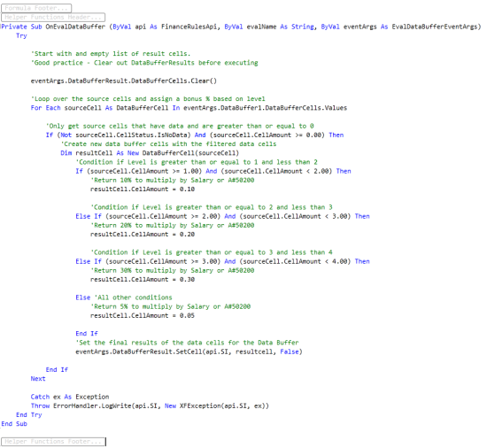Click the End Sub keyword line
Screen dimensions: 487x448
(x=14, y=424)
